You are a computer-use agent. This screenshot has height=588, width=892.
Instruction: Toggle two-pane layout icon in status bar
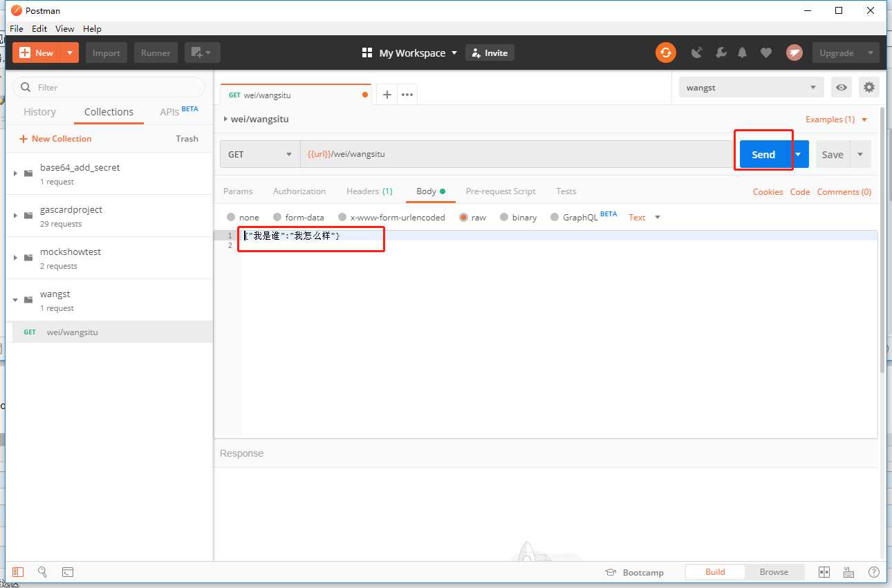click(824, 572)
